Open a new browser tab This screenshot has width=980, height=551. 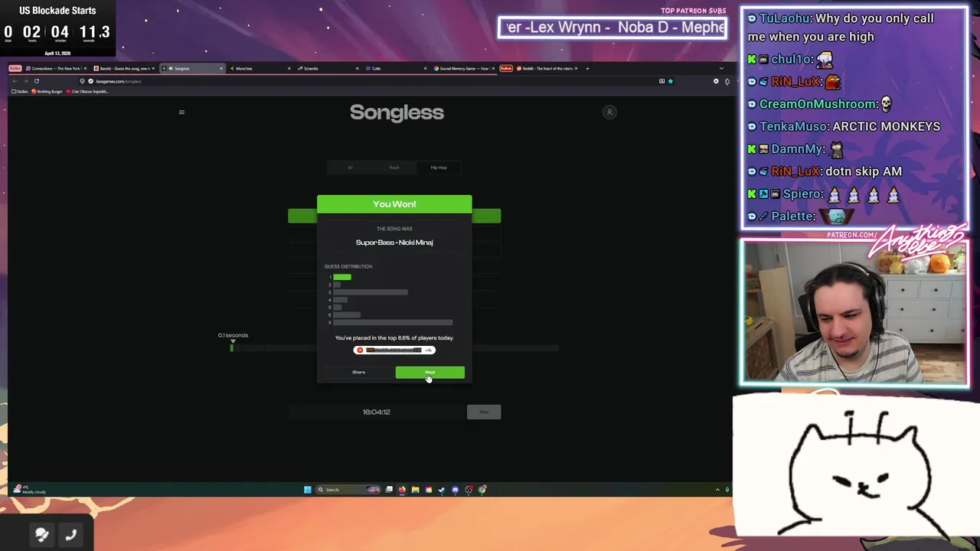(587, 68)
